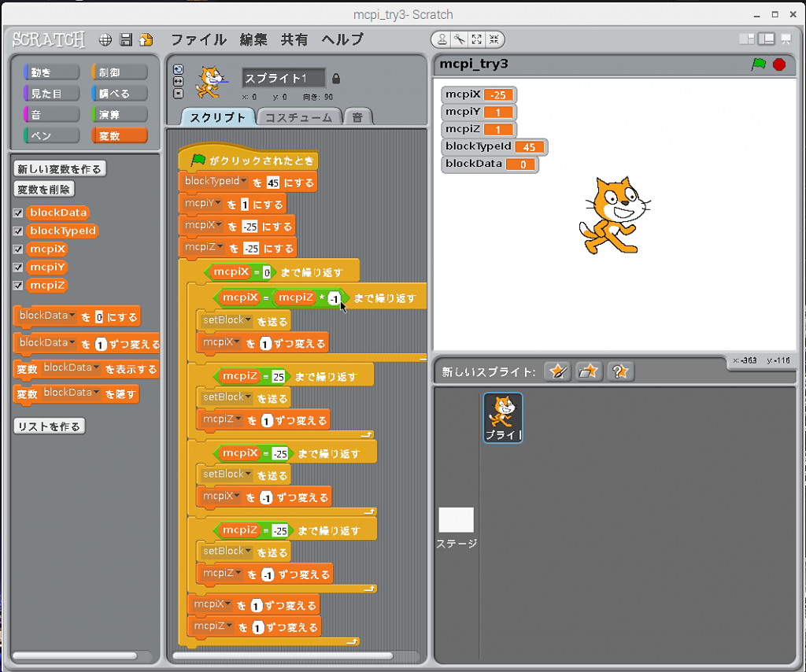This screenshot has height=672, width=806.
Task: Select the scissors delete tool in toolbar
Action: [x=459, y=39]
